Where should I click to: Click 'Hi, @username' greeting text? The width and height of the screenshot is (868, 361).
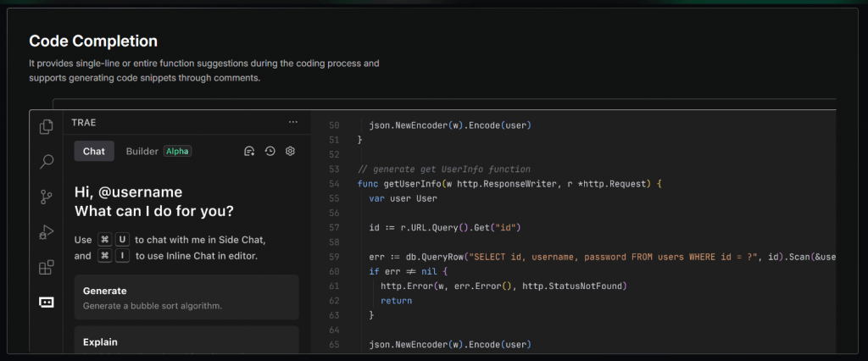[129, 192]
